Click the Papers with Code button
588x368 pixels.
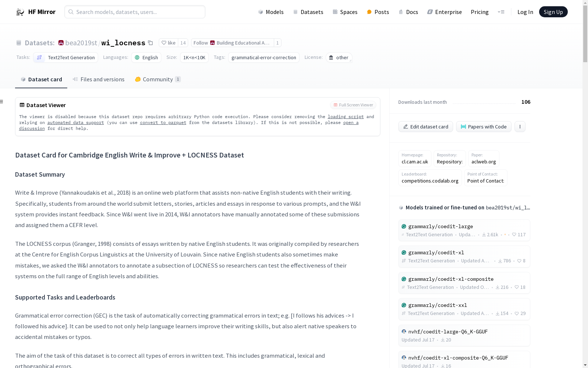click(x=484, y=127)
